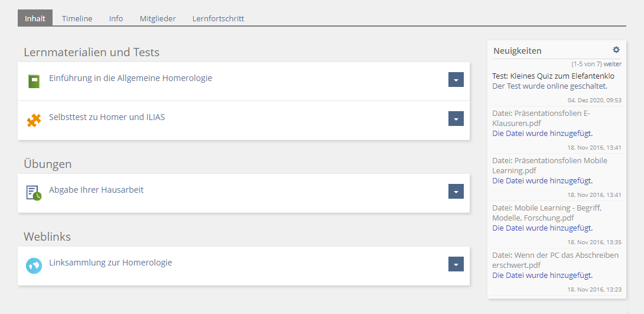
Task: Open news item Test: Kleines Quiz zum Elefantenklo
Action: 553,76
